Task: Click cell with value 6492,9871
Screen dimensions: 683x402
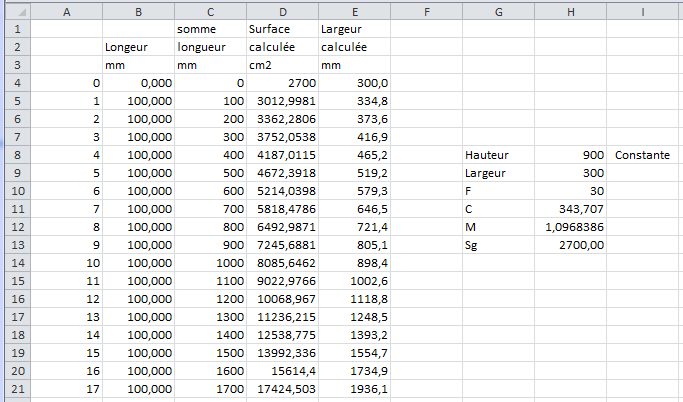Action: (x=283, y=227)
